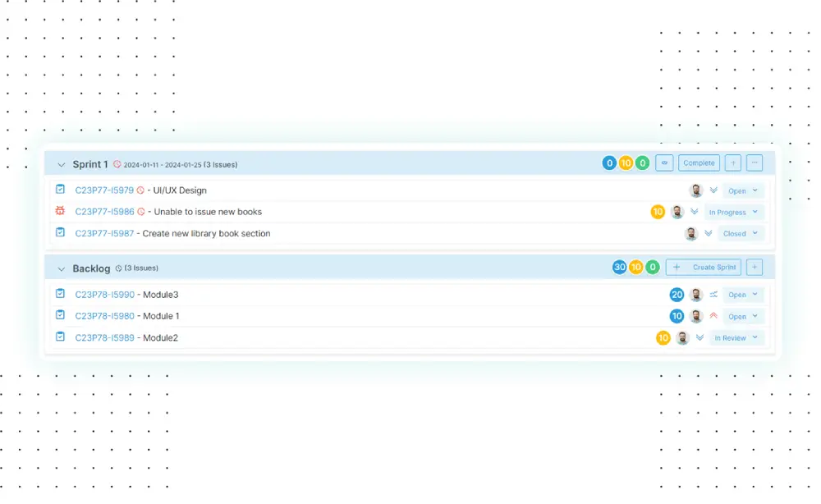Open the three-dots menu for Sprint 1
The image size is (821, 504).
pos(755,163)
